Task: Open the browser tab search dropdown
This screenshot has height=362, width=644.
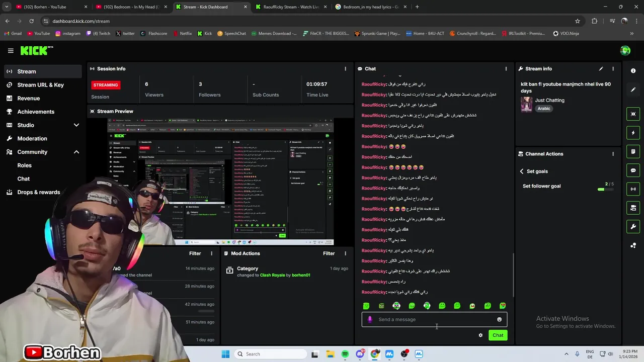Action: click(x=7, y=7)
